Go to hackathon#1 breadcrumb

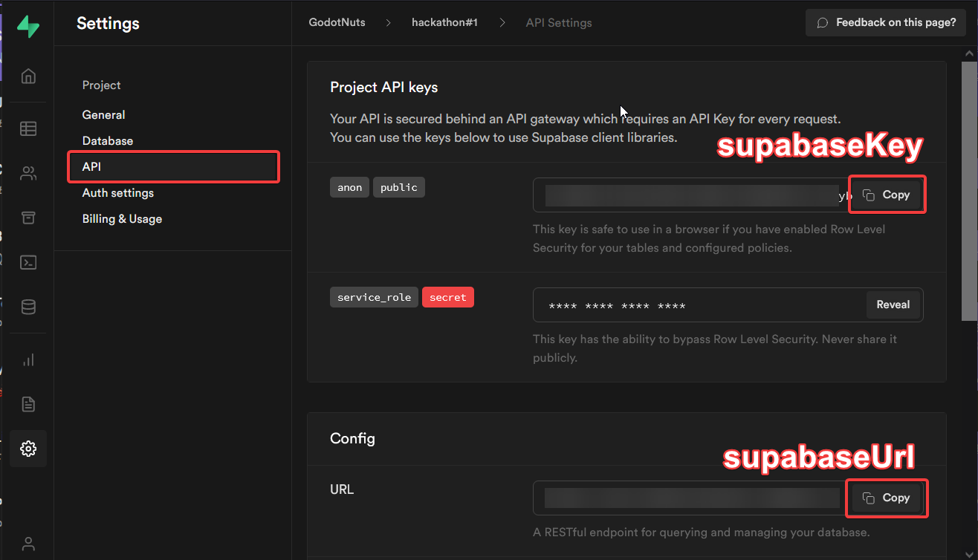point(444,22)
